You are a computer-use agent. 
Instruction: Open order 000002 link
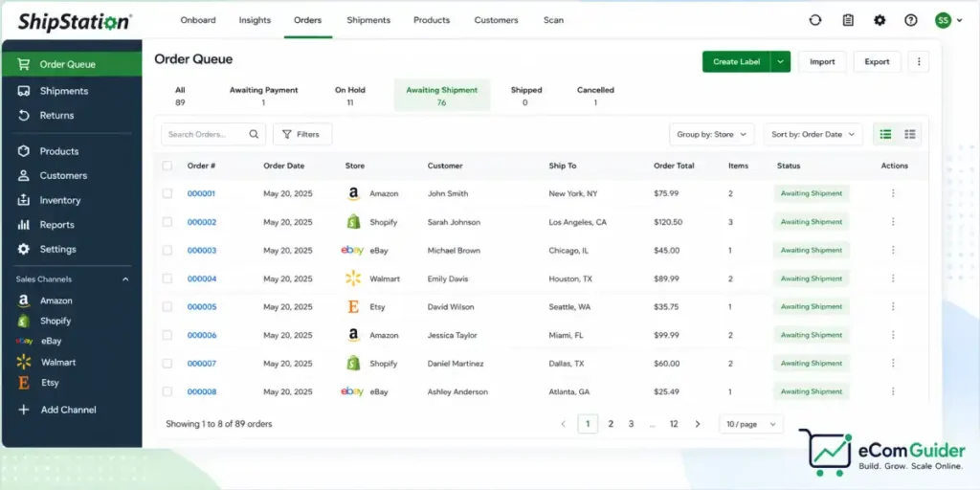[x=202, y=222]
